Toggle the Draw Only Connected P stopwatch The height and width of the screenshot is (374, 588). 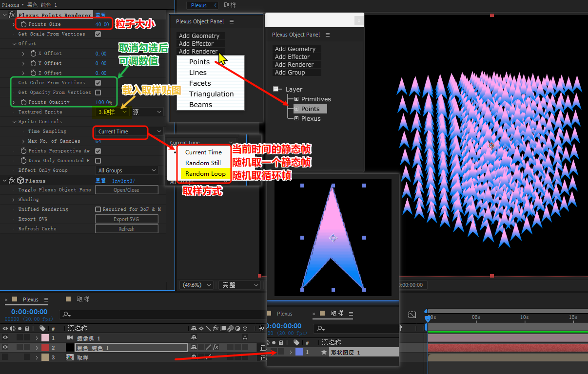pyautogui.click(x=23, y=160)
